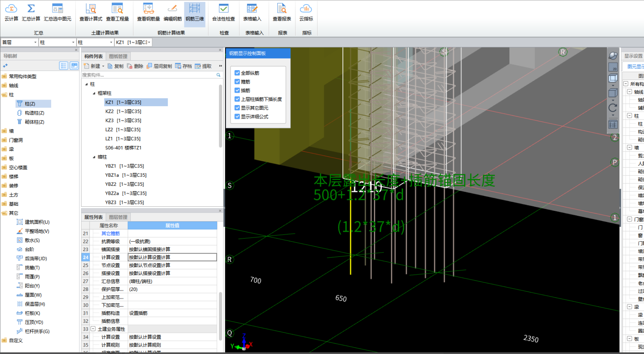Click the search magnifier in component search
This screenshot has height=354, width=644.
218,75
